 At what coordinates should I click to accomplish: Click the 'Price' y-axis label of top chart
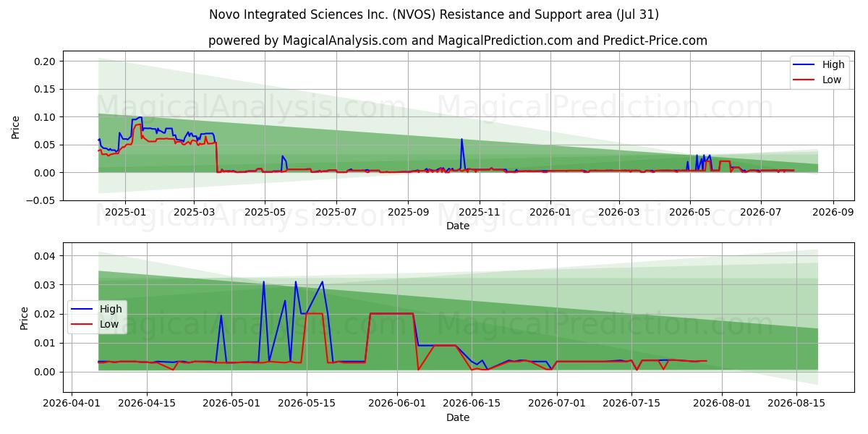pyautogui.click(x=16, y=126)
